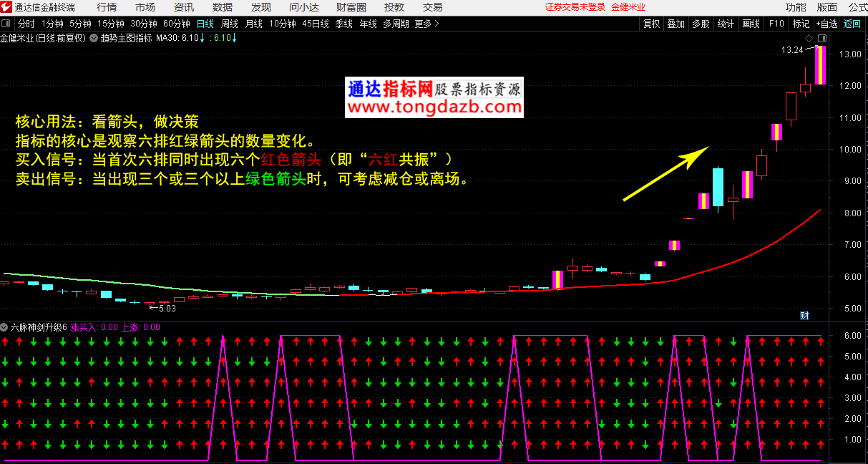Toggle the left sidebar panel icon
The image size is (868, 464).
point(6,24)
